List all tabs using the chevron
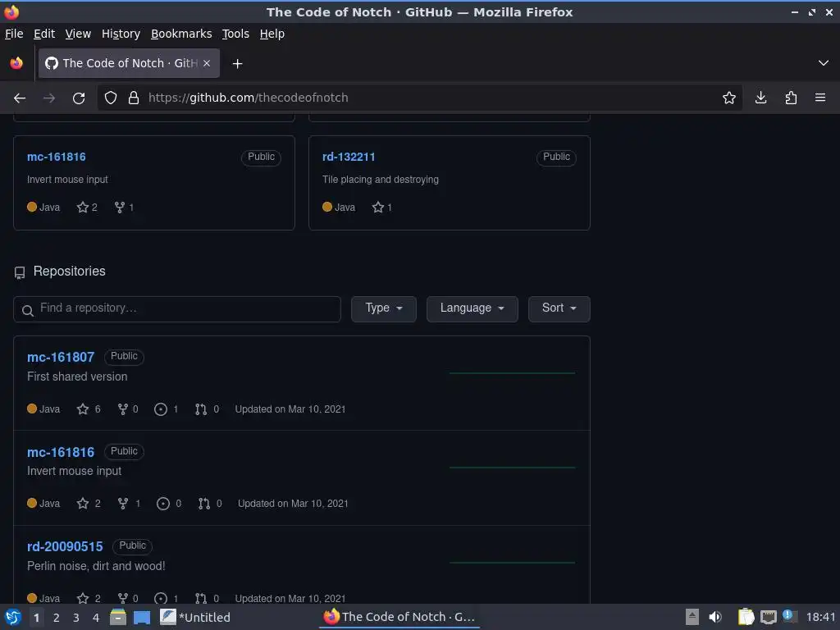Image resolution: width=840 pixels, height=630 pixels. pos(824,63)
